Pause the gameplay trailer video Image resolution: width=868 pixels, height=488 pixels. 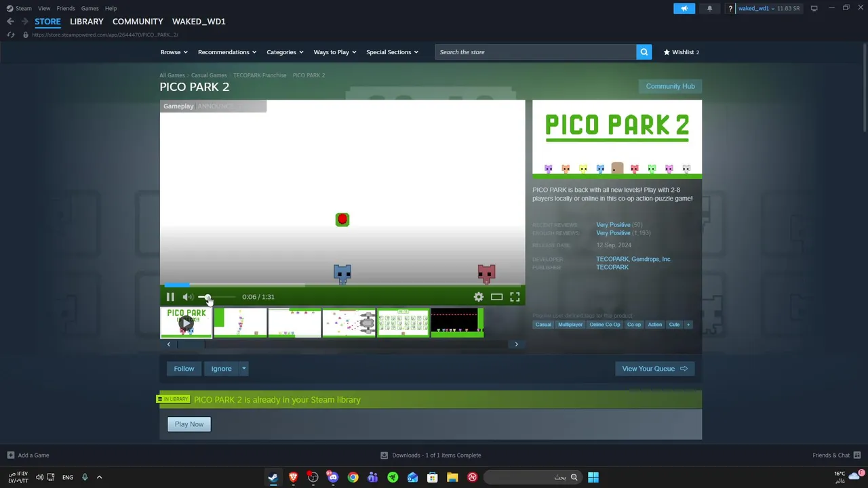(x=170, y=297)
